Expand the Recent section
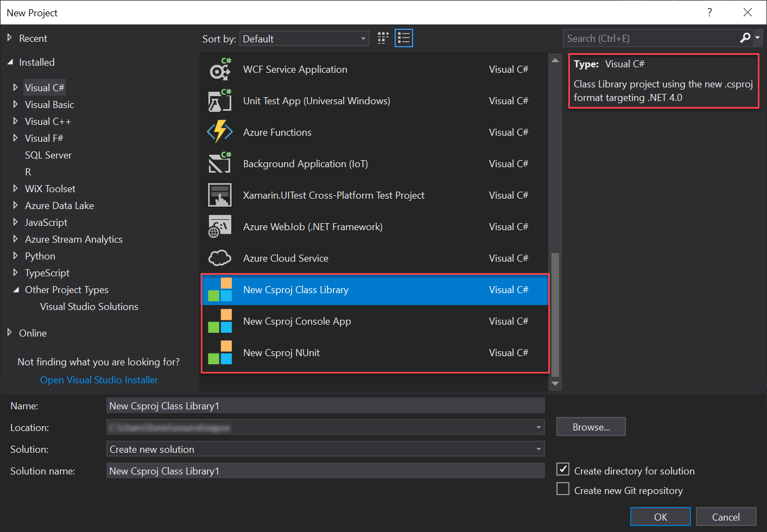The width and height of the screenshot is (767, 532). pos(9,38)
